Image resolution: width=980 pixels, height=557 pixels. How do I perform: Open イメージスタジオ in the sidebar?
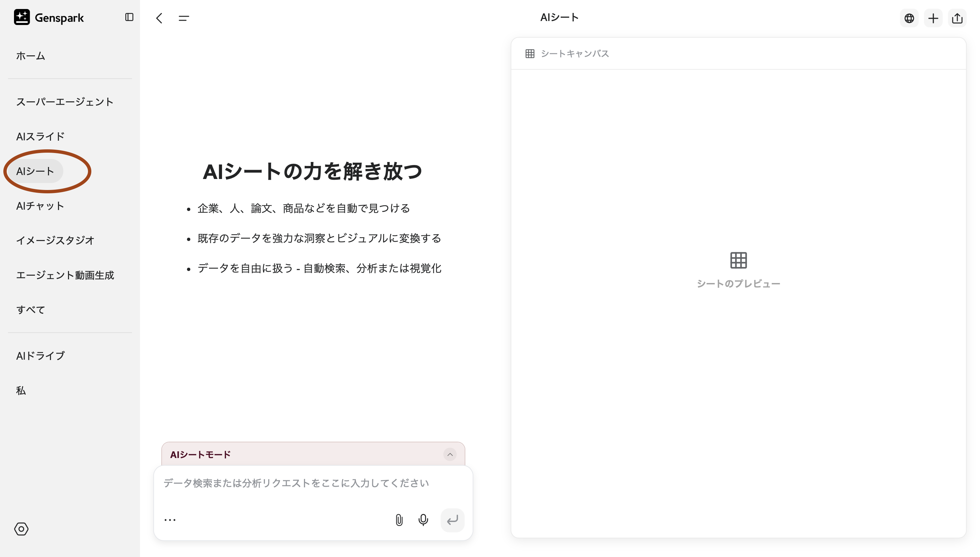(x=55, y=240)
